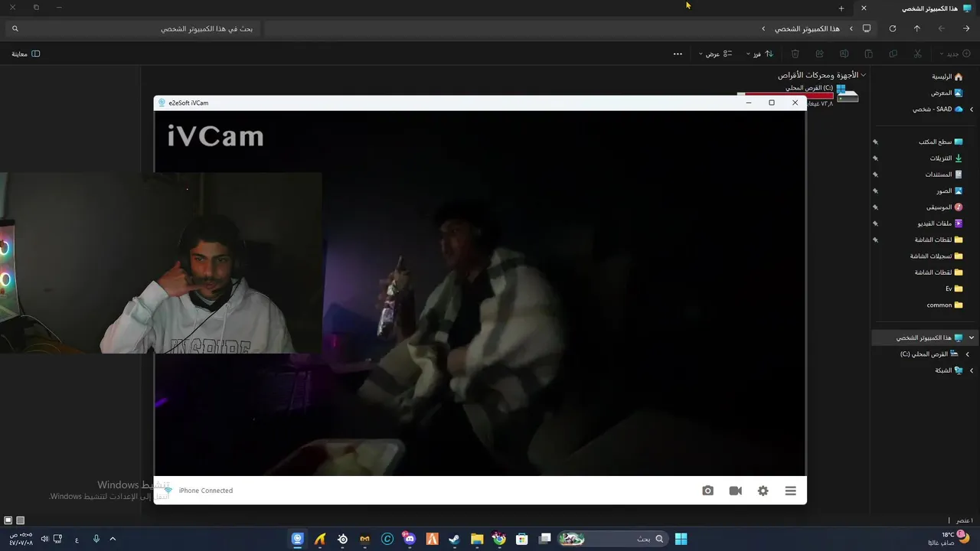Open a new File Explorer tab

(x=841, y=8)
